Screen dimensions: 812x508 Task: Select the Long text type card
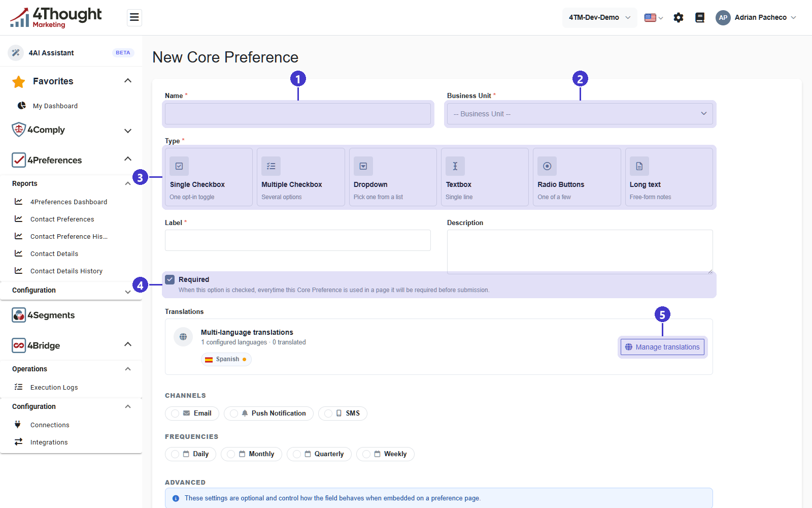669,177
